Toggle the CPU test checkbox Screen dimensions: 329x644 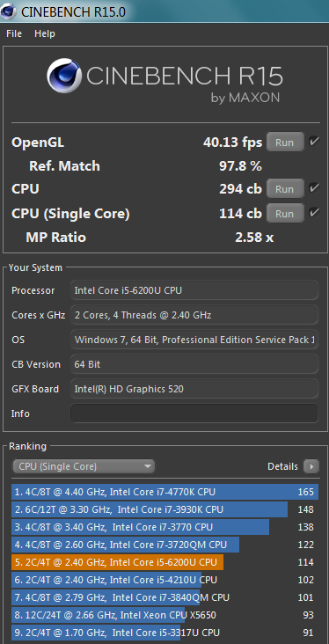[x=314, y=188]
